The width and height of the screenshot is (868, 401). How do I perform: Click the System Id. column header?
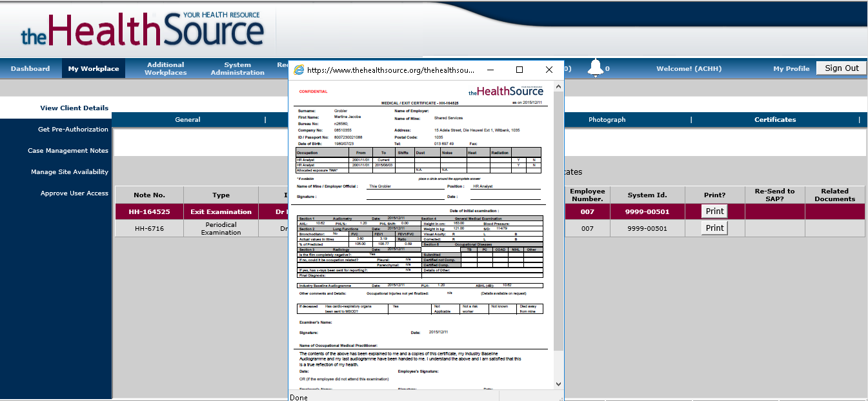tap(648, 195)
